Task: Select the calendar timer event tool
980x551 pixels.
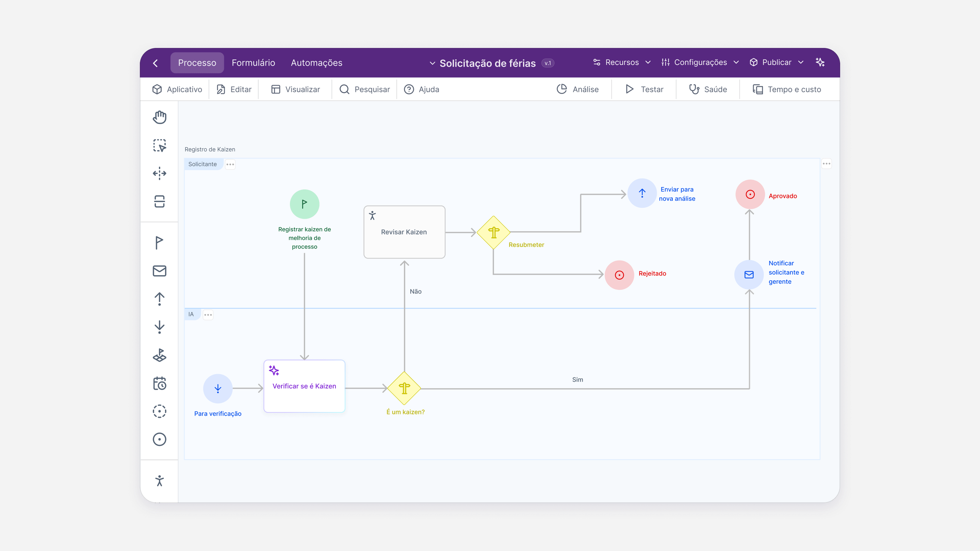Action: point(159,383)
